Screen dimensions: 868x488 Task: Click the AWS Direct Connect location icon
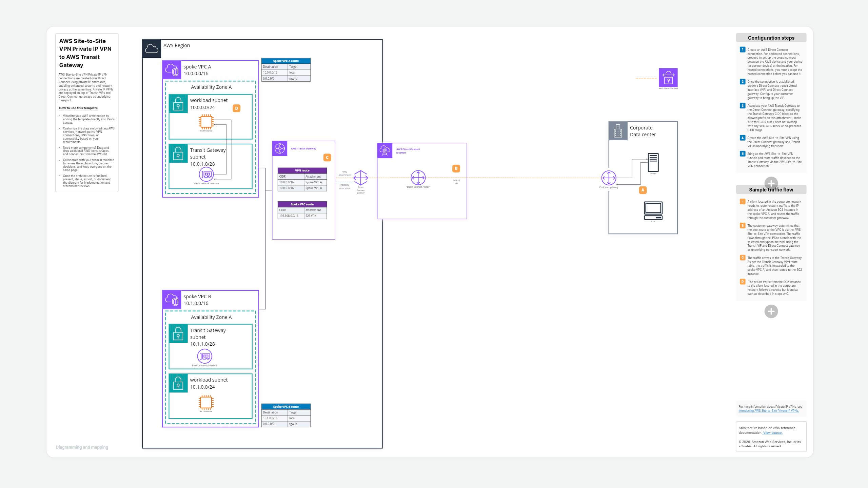[385, 151]
